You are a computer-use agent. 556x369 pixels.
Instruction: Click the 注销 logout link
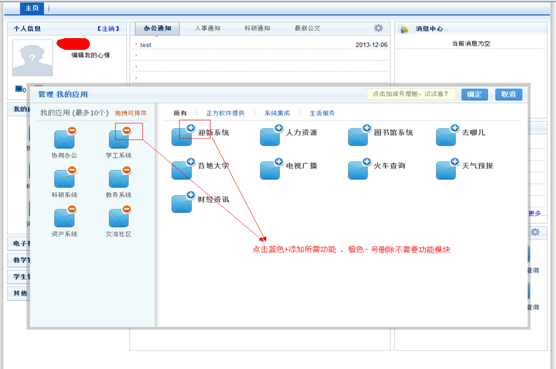click(108, 29)
